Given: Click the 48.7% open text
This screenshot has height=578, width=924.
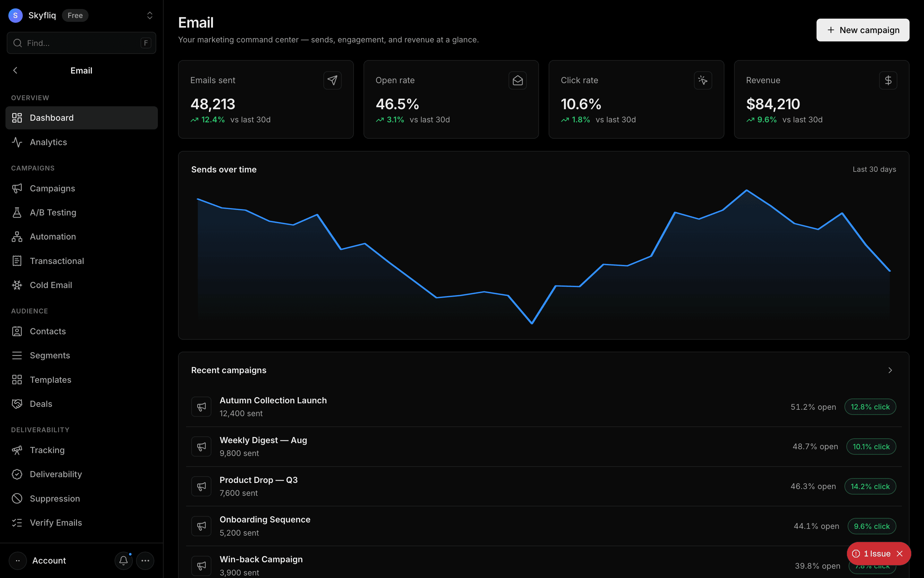Looking at the screenshot, I should pyautogui.click(x=815, y=446).
